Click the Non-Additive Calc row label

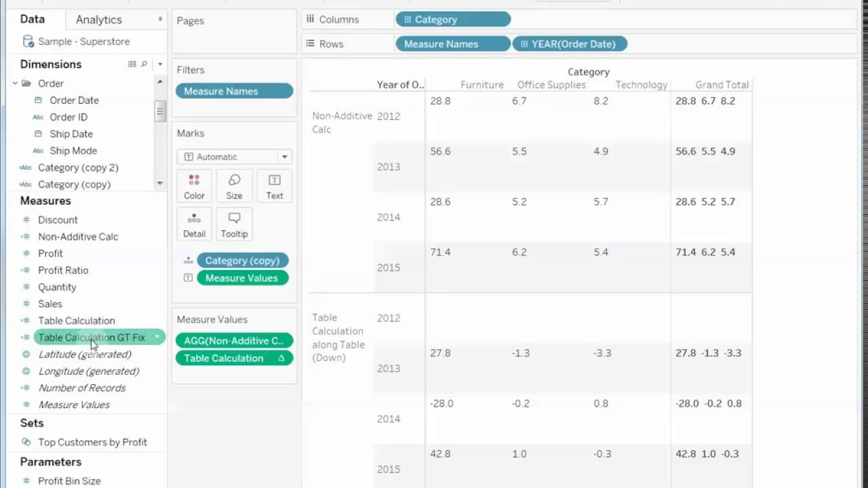click(x=342, y=123)
